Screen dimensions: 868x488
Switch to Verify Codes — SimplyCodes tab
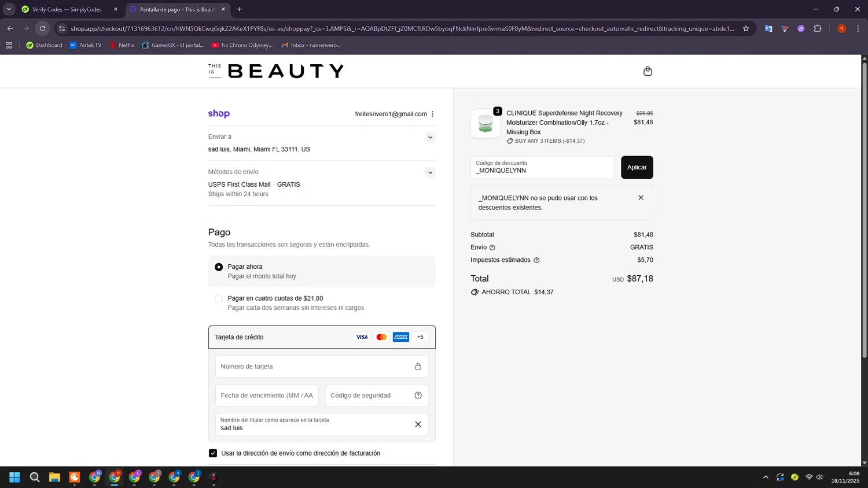coord(69,9)
